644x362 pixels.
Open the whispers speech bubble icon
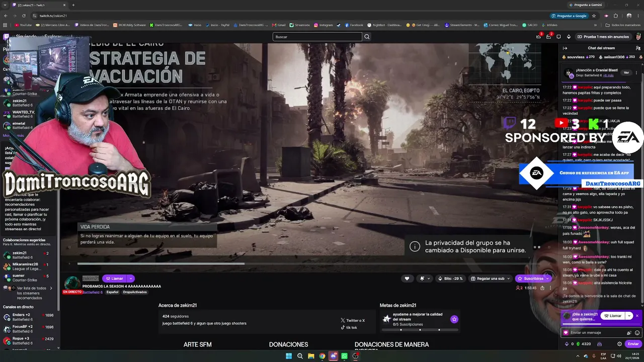558,37
